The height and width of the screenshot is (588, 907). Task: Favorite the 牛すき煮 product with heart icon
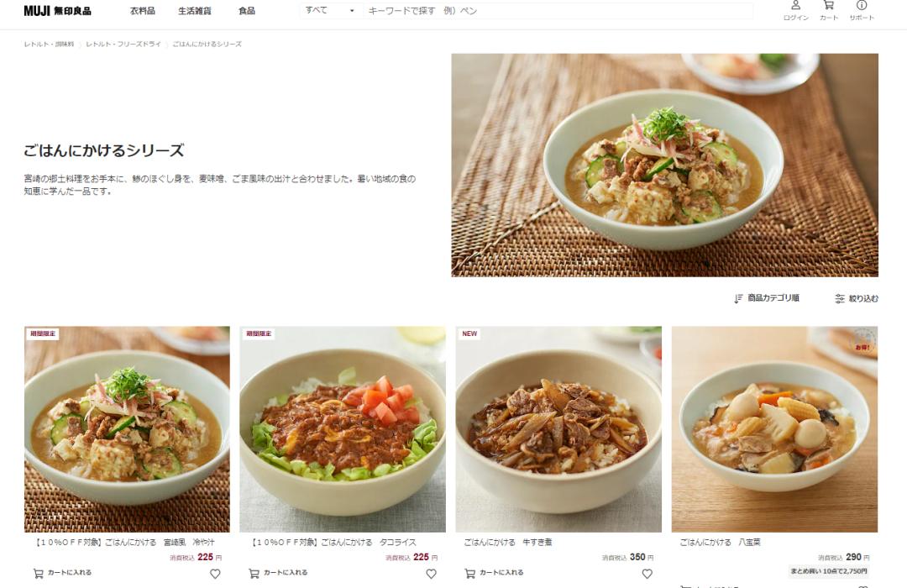click(x=647, y=574)
